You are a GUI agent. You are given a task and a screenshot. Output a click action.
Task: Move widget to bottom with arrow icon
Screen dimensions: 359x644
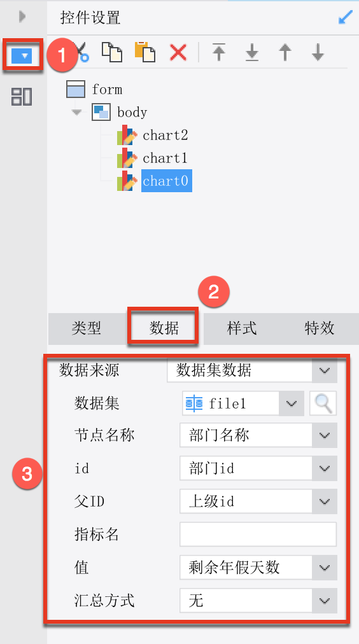click(x=252, y=53)
